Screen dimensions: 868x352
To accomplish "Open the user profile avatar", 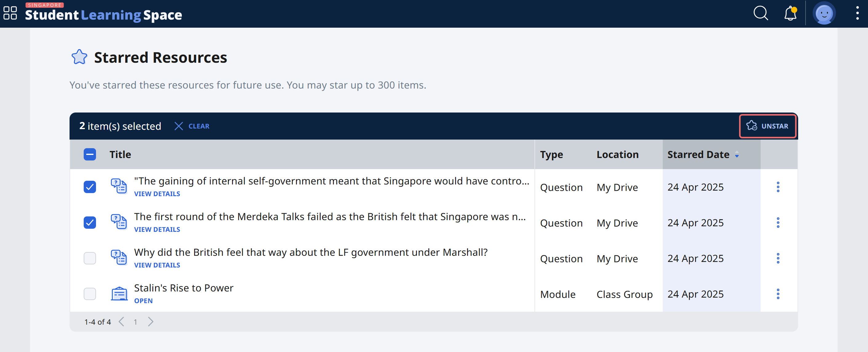I will pos(824,14).
